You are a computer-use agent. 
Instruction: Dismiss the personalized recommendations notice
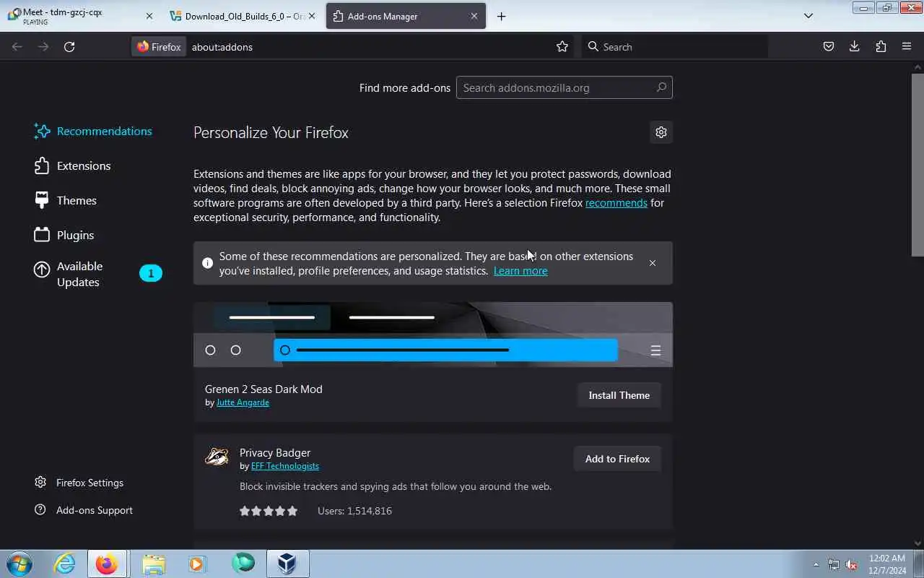click(x=653, y=263)
